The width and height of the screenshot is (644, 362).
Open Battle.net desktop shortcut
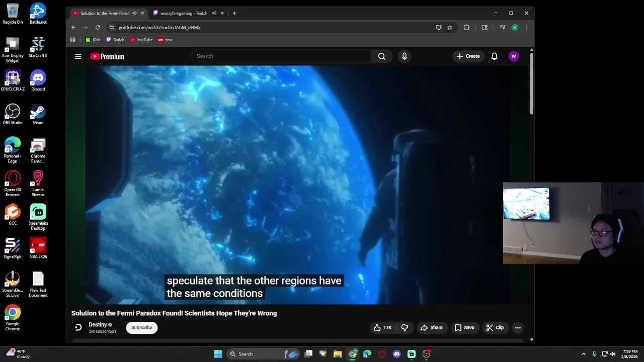(x=38, y=14)
